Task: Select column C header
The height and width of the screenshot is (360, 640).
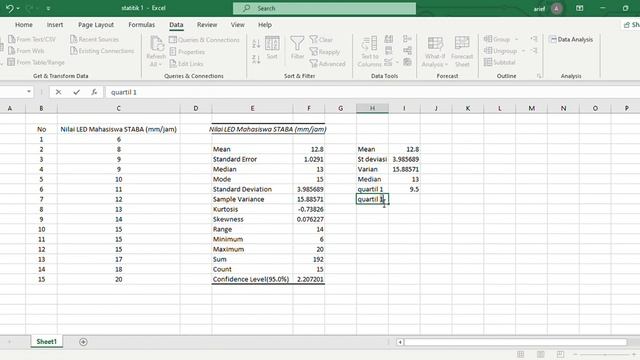Action: point(118,109)
